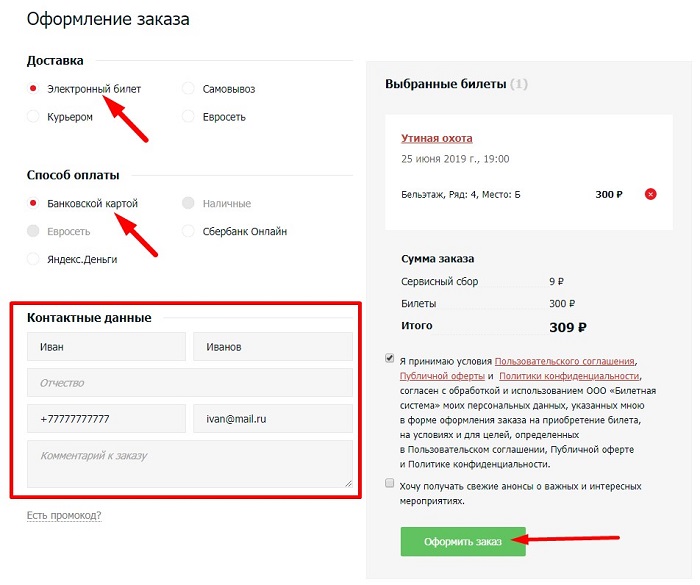Click the first name field with Иван
This screenshot has width=700, height=585.
click(106, 347)
